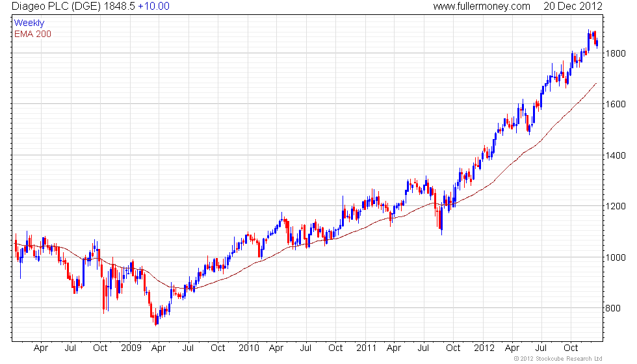Screen dimensions: 637x364
Task: Click the 'Oct' label just before 2012
Action: pos(453,348)
